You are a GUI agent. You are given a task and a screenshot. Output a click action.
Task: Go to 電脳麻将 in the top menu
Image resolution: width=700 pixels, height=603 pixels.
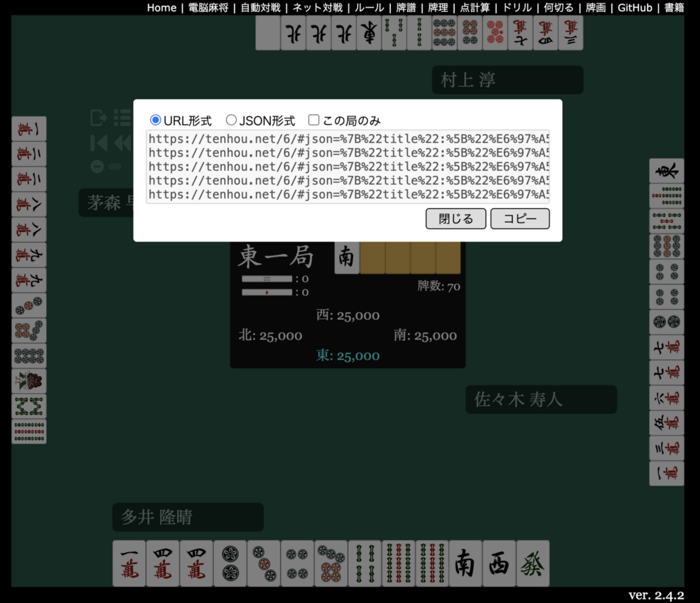[x=208, y=8]
